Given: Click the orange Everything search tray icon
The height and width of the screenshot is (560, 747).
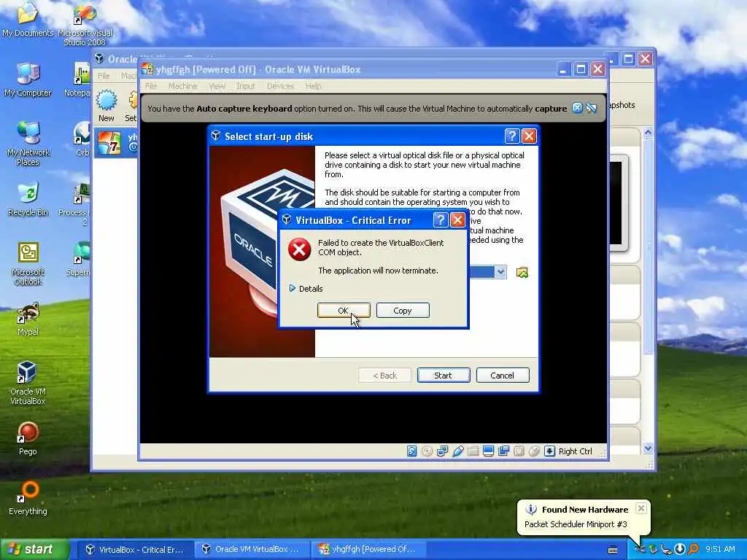Looking at the screenshot, I should (693, 550).
